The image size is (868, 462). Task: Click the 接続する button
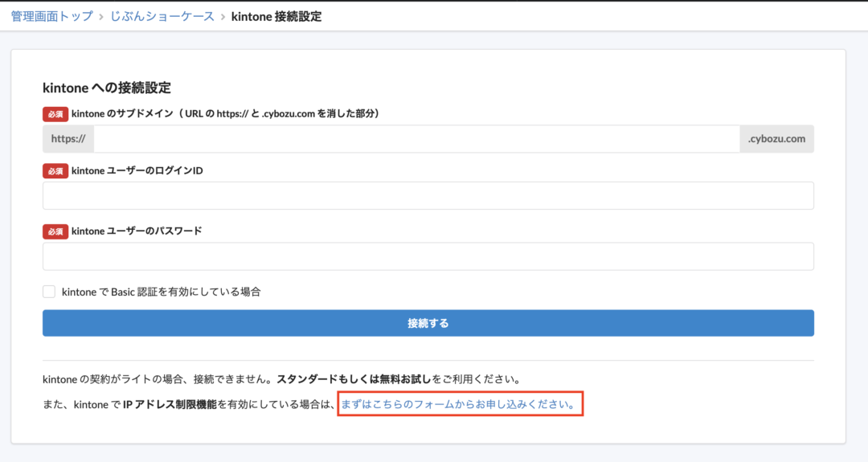428,323
